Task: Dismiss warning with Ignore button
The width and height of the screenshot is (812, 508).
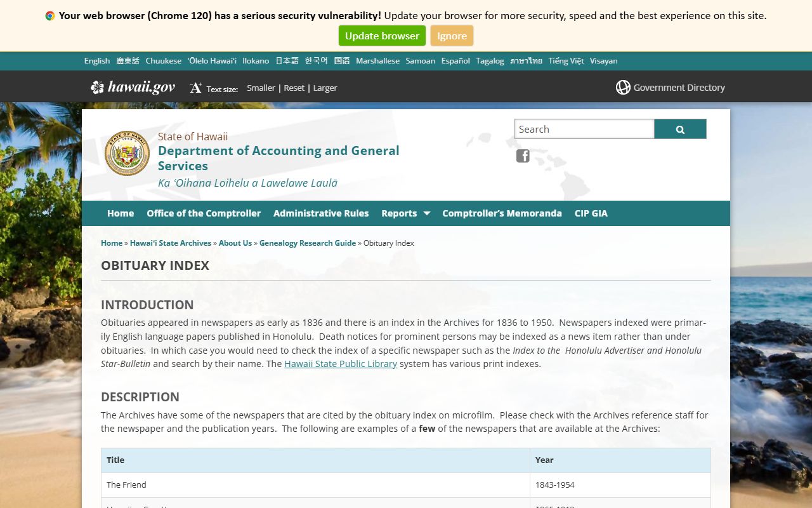Action: coord(452,36)
